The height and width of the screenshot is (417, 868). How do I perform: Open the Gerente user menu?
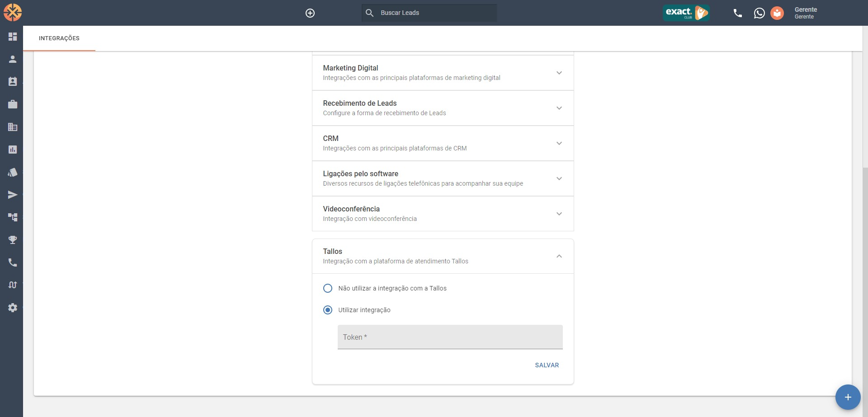806,13
